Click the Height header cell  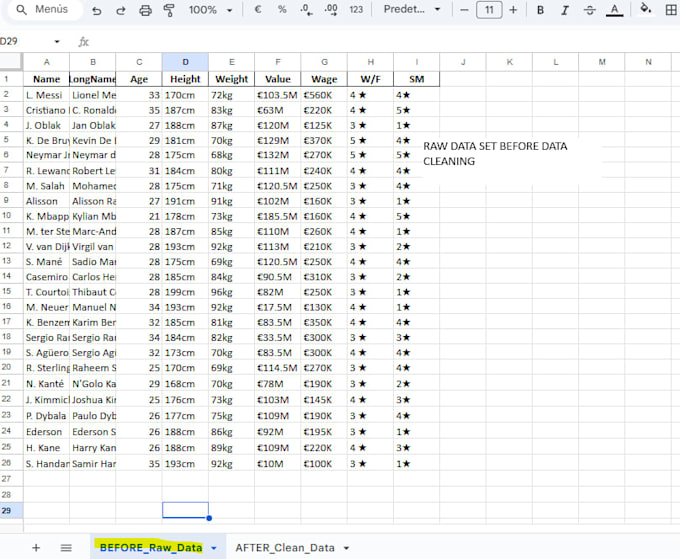click(185, 79)
